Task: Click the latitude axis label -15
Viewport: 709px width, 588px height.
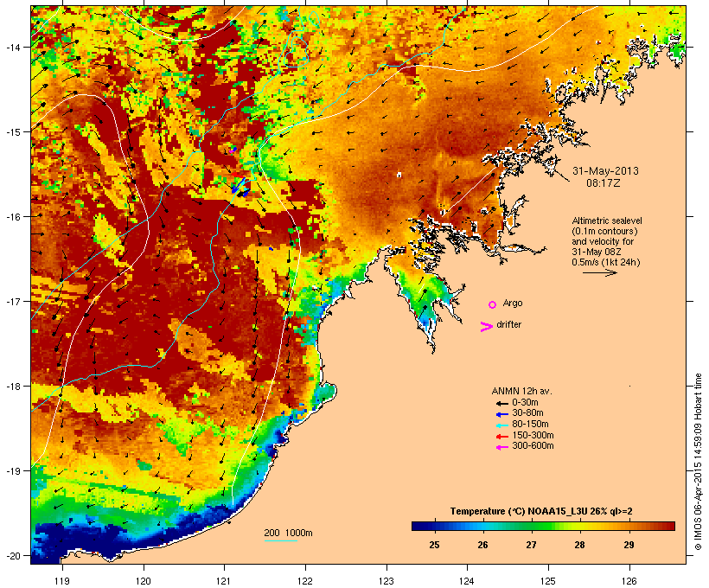Action: [x=12, y=132]
